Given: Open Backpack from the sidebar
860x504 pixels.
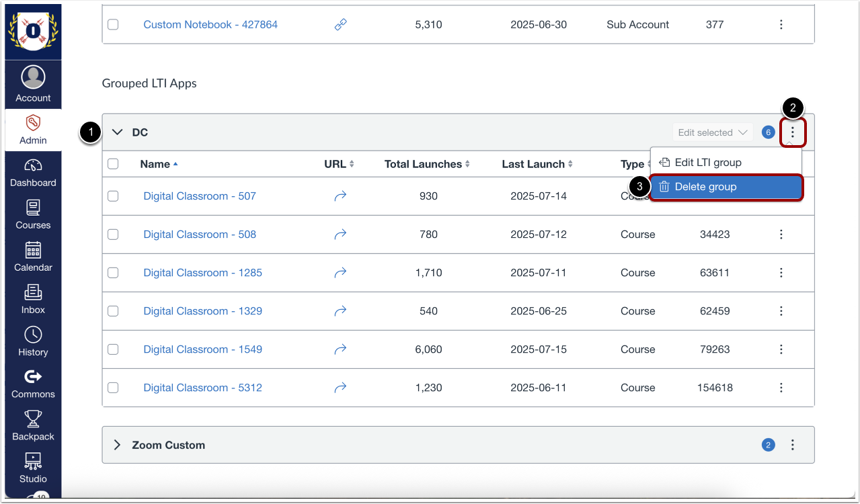Looking at the screenshot, I should click(33, 427).
